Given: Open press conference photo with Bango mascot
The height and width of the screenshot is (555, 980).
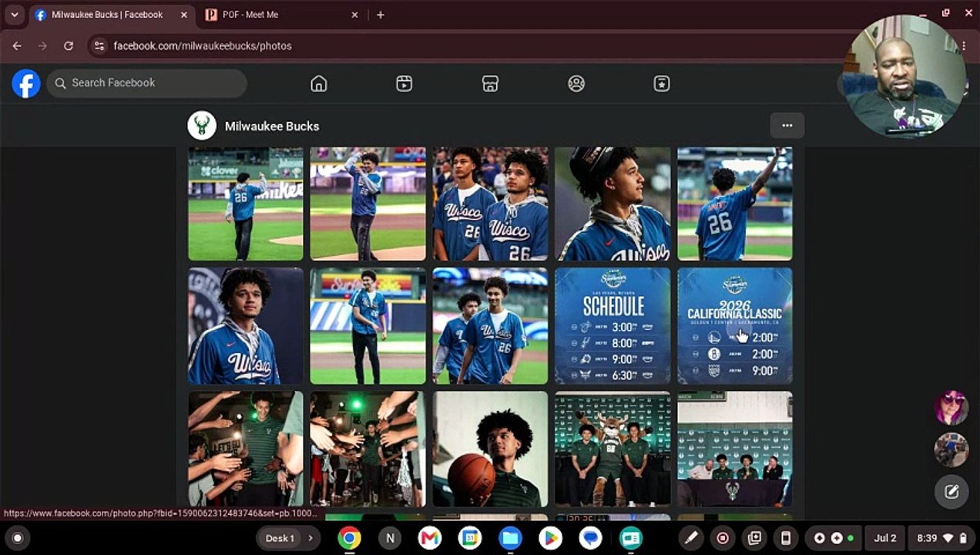Looking at the screenshot, I should point(612,449).
